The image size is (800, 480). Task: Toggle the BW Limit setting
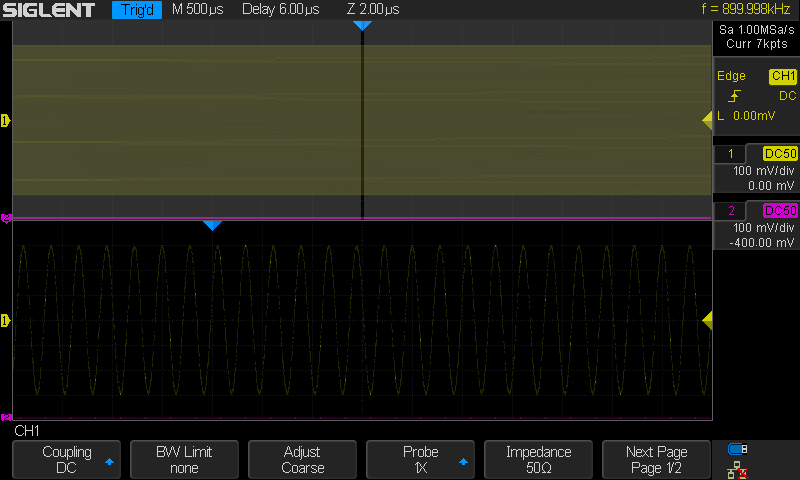click(184, 459)
